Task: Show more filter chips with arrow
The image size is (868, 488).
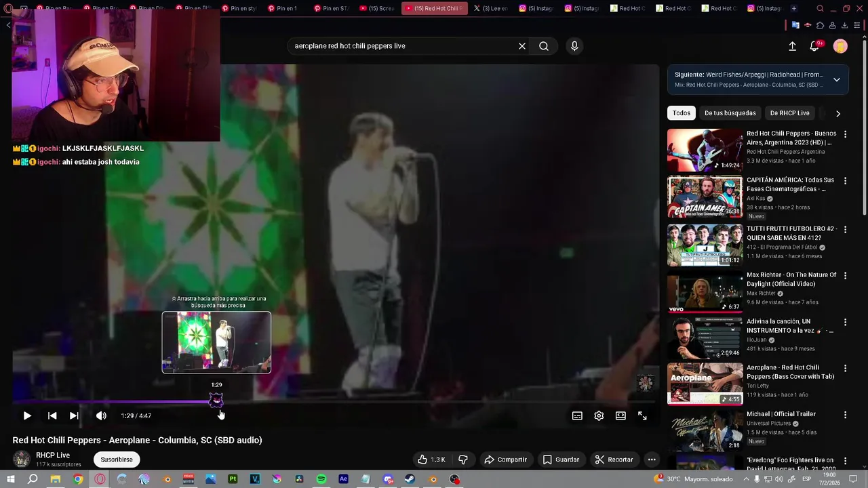Action: point(837,113)
